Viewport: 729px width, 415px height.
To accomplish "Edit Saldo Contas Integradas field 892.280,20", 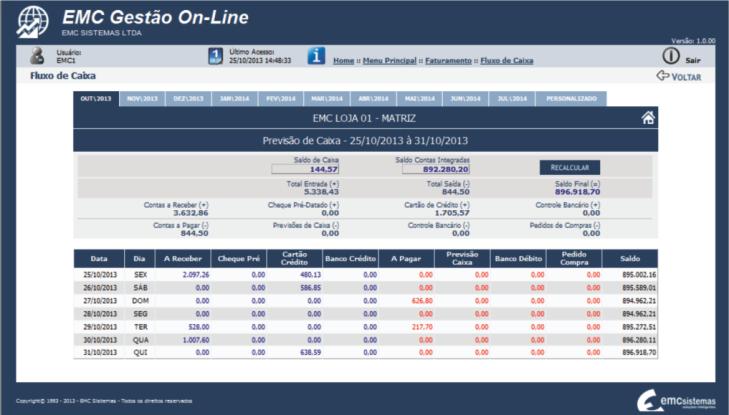I will 436,169.
